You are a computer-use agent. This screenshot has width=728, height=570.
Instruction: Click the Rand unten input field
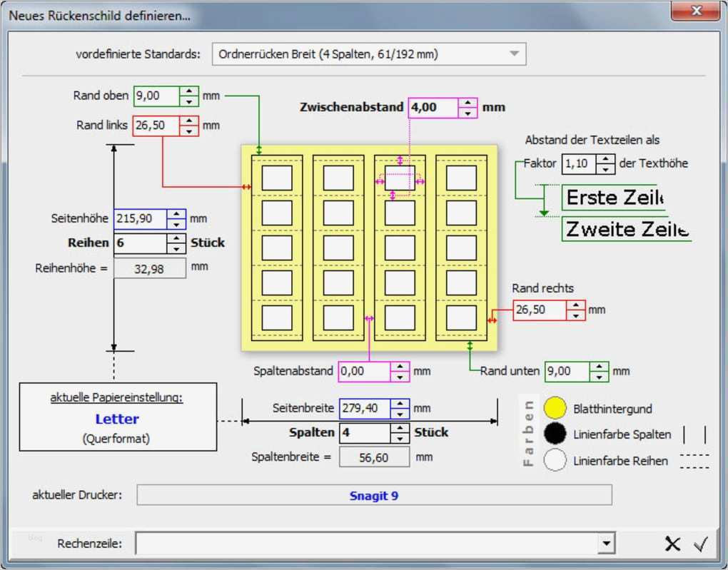pos(568,372)
